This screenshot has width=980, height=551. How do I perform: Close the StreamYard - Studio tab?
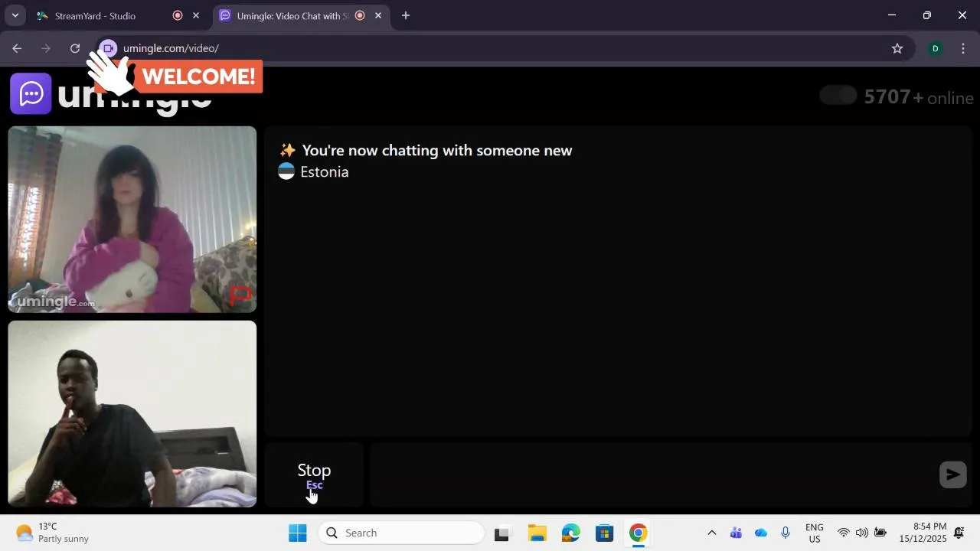(196, 15)
